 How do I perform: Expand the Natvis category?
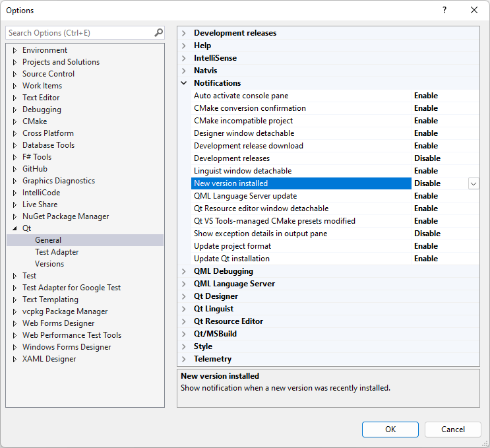tap(184, 71)
